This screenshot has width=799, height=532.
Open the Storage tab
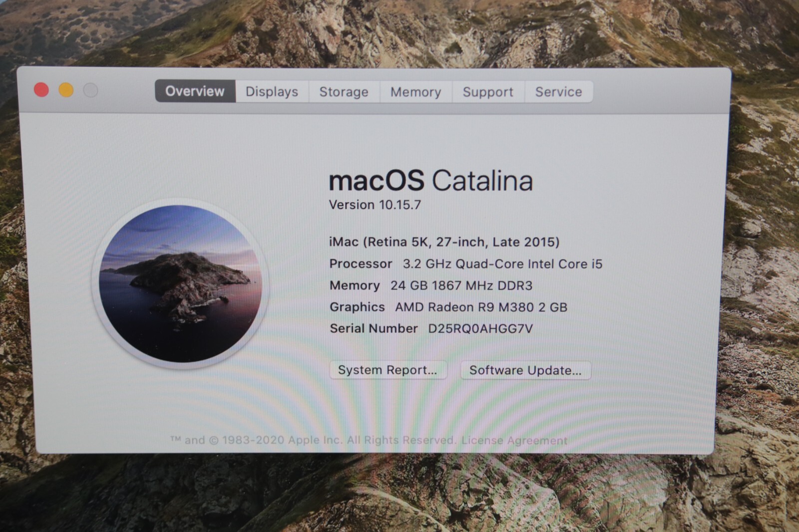344,92
